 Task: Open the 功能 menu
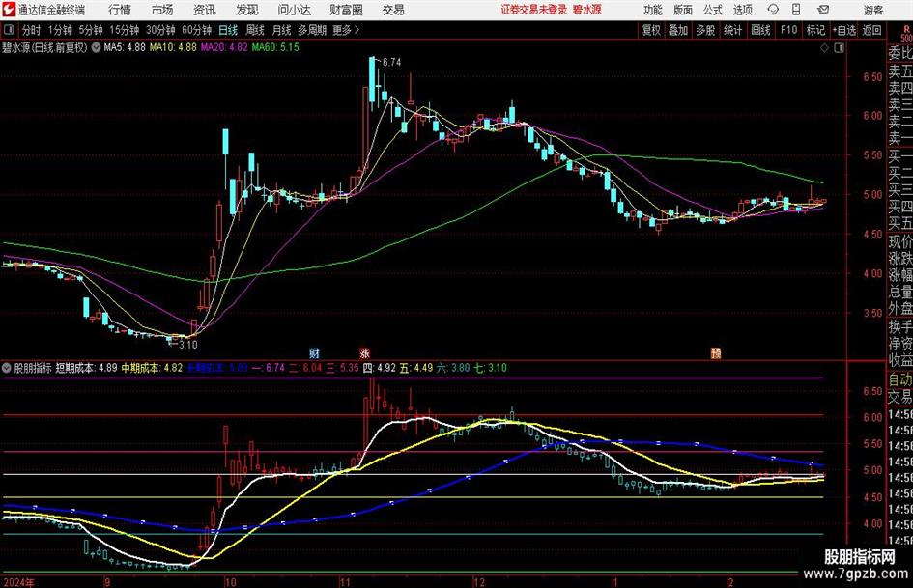653,10
